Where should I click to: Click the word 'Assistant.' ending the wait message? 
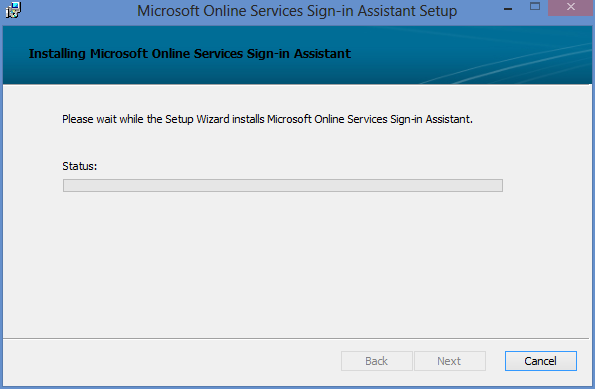(x=449, y=119)
